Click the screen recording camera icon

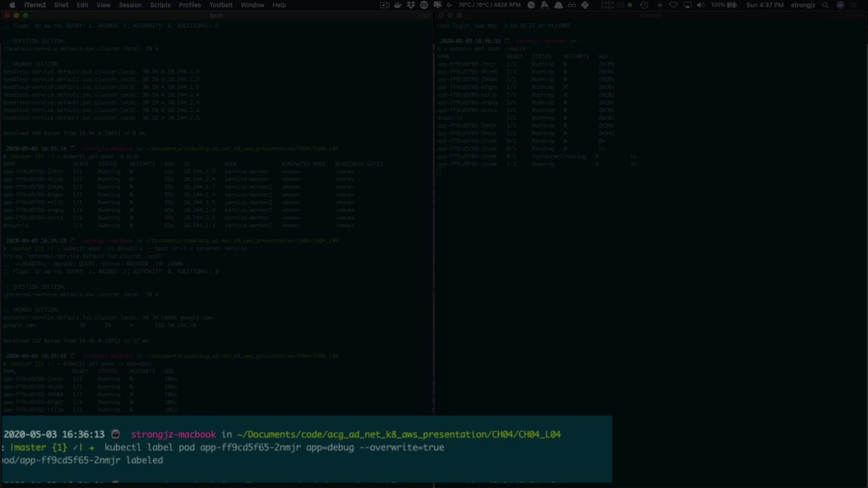pyautogui.click(x=384, y=5)
